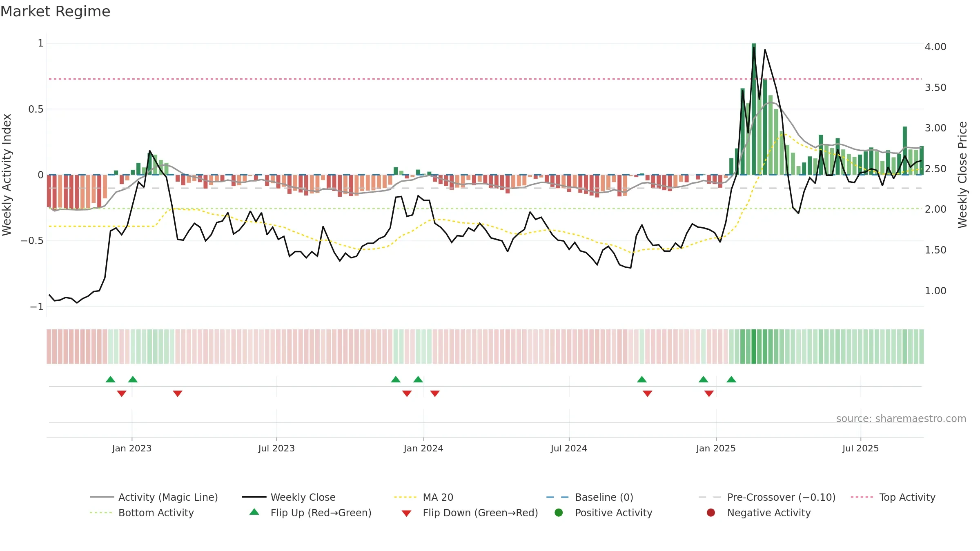Click the 4.00 price axis tick
980x551 pixels.
(x=935, y=47)
